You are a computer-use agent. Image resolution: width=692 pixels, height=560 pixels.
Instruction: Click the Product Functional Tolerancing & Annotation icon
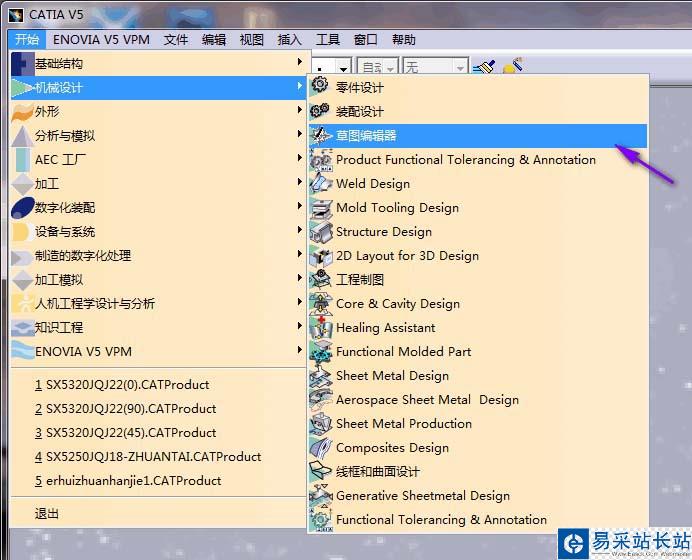321,160
